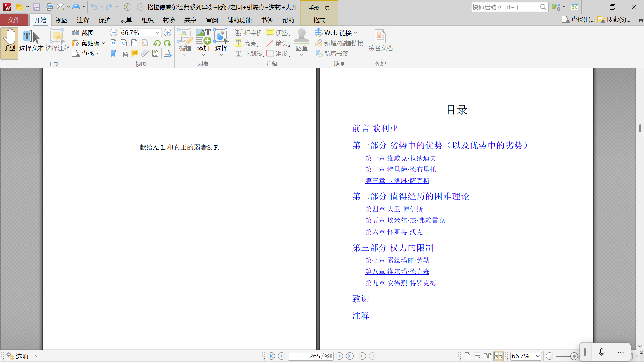Toggle two-page continuous layout in status bar
The height and width of the screenshot is (362, 644).
(498, 356)
